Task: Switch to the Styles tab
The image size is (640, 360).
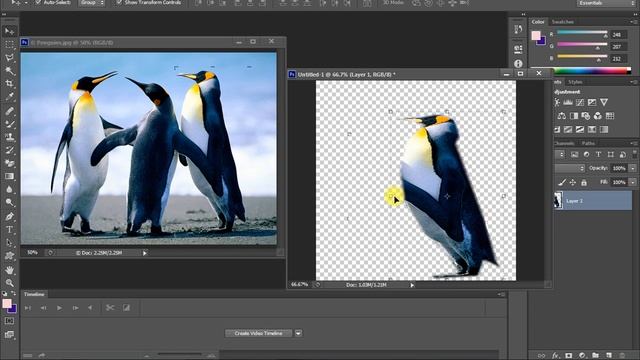Action: tap(575, 82)
